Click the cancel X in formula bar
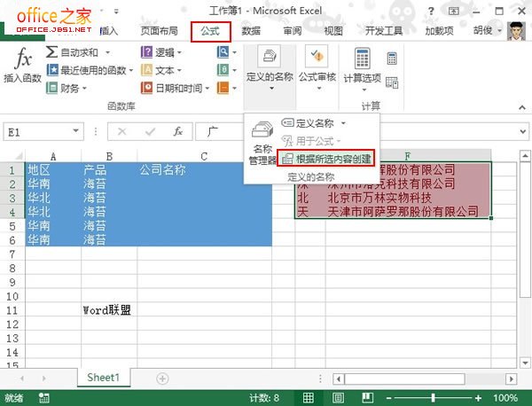 (121, 131)
